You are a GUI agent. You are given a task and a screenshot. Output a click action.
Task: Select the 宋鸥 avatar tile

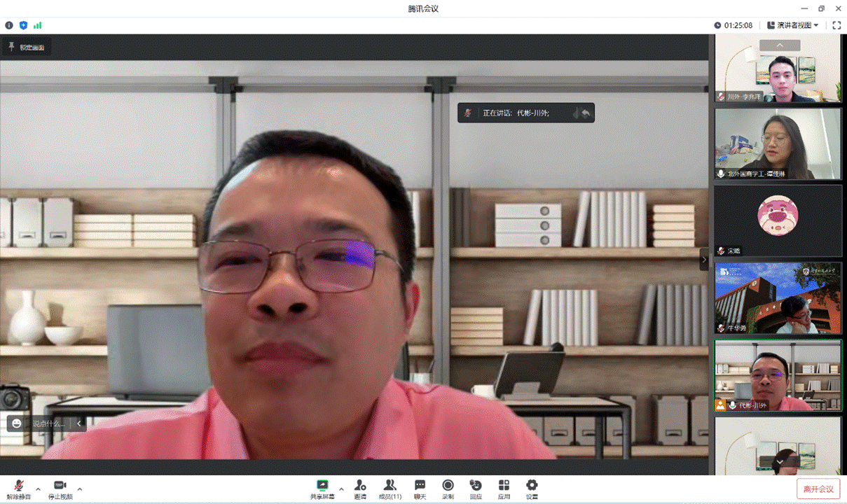coord(778,220)
